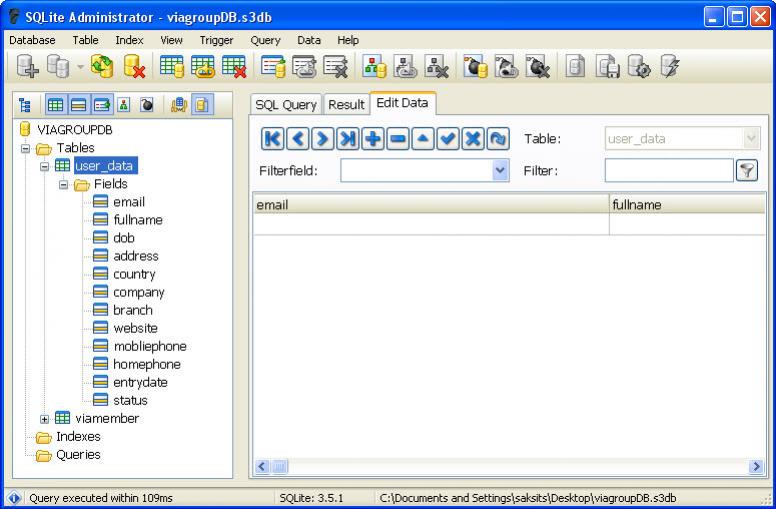
Task: Click into the Filter text field
Action: click(x=668, y=170)
